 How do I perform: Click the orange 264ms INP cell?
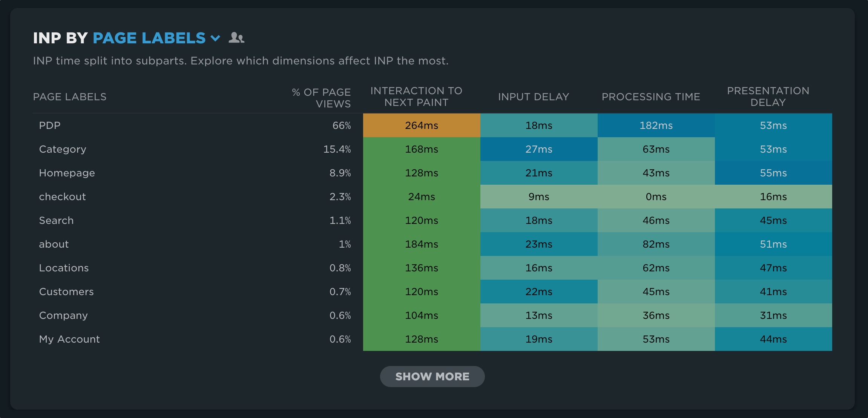[x=421, y=126]
